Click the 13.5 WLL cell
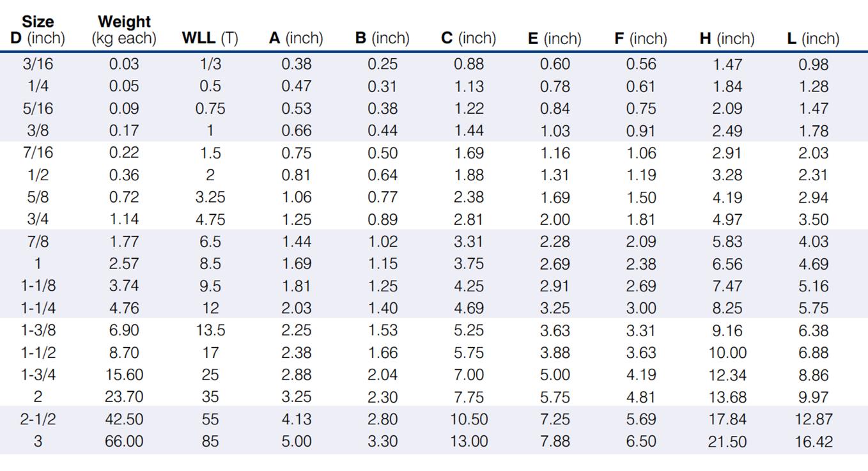The height and width of the screenshot is (471, 868). pos(210,330)
